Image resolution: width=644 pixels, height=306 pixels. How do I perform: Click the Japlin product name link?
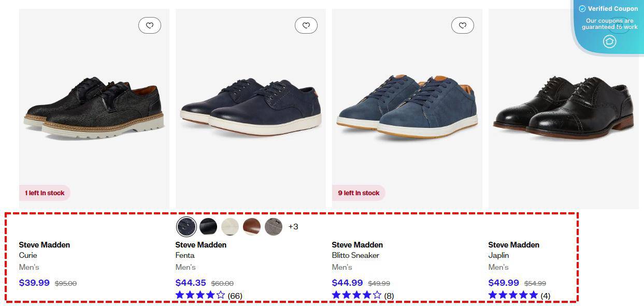pyautogui.click(x=498, y=255)
